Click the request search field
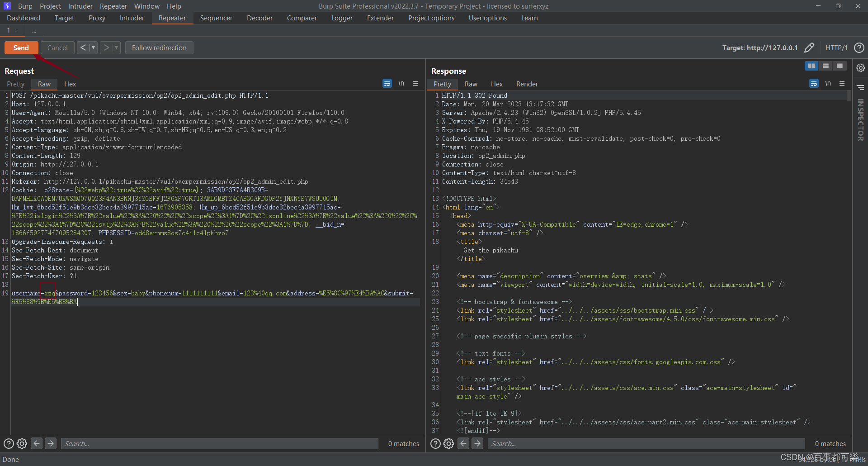 [220, 444]
